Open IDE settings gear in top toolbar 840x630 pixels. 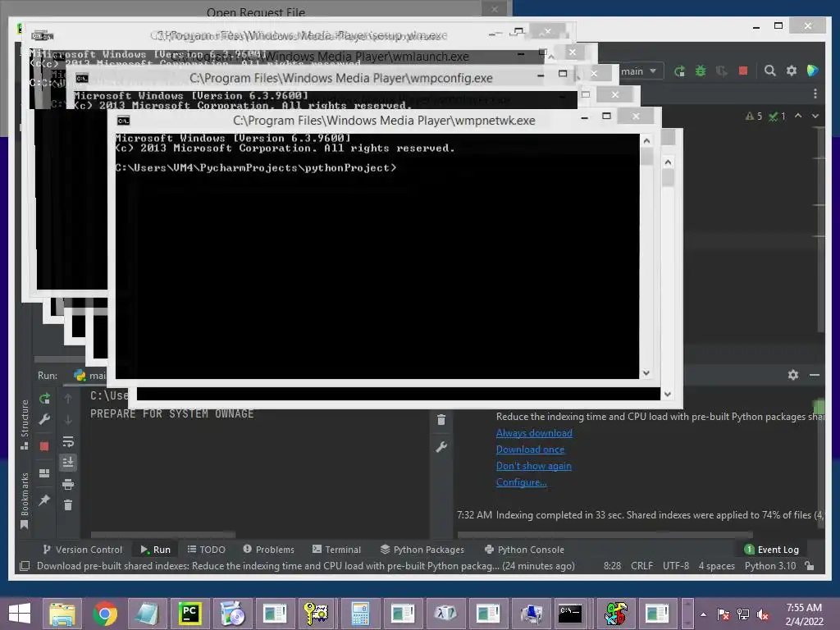[792, 71]
